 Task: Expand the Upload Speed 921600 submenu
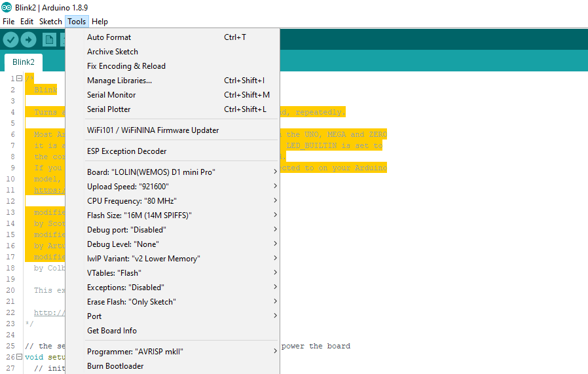[x=172, y=187]
